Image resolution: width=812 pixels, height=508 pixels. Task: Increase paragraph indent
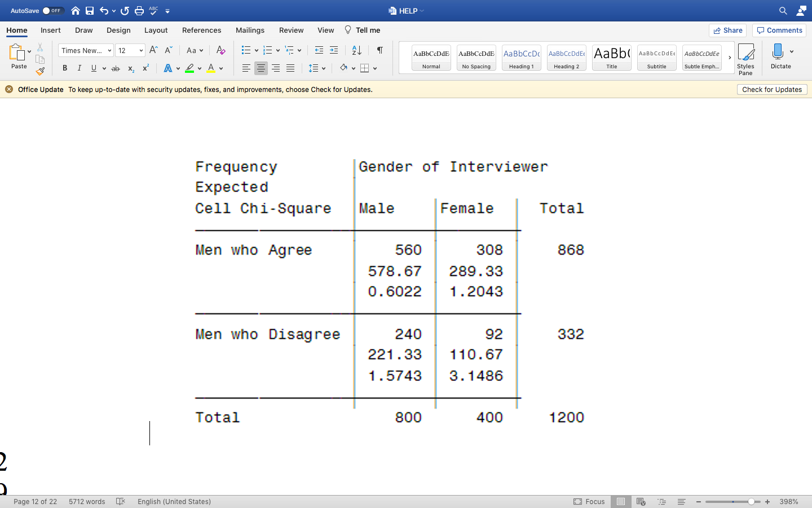click(x=334, y=50)
